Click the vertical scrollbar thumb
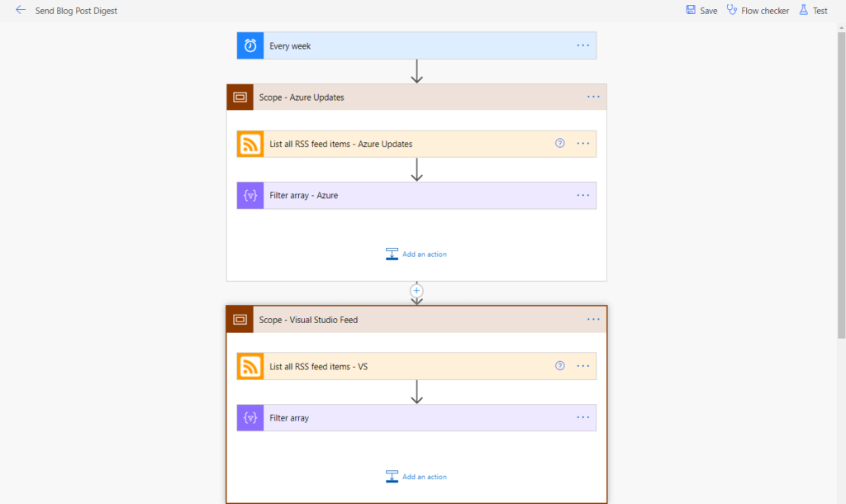 pos(841,185)
